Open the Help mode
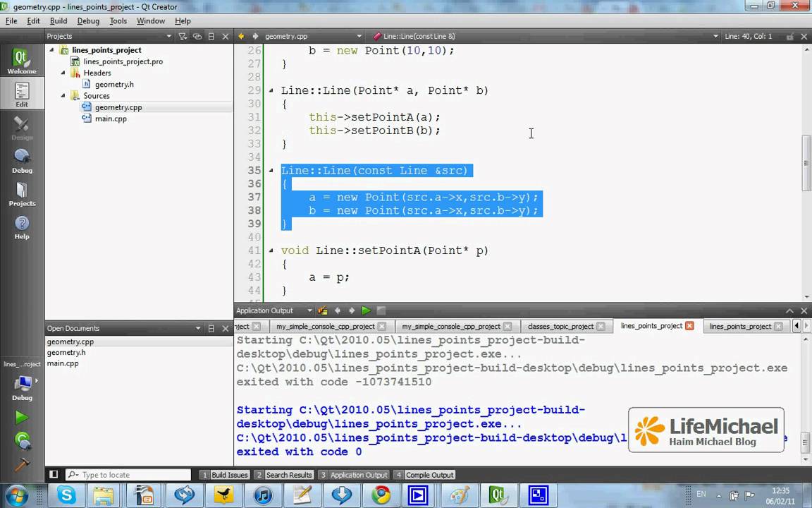Screen dimensions: 812x508 coord(22,227)
